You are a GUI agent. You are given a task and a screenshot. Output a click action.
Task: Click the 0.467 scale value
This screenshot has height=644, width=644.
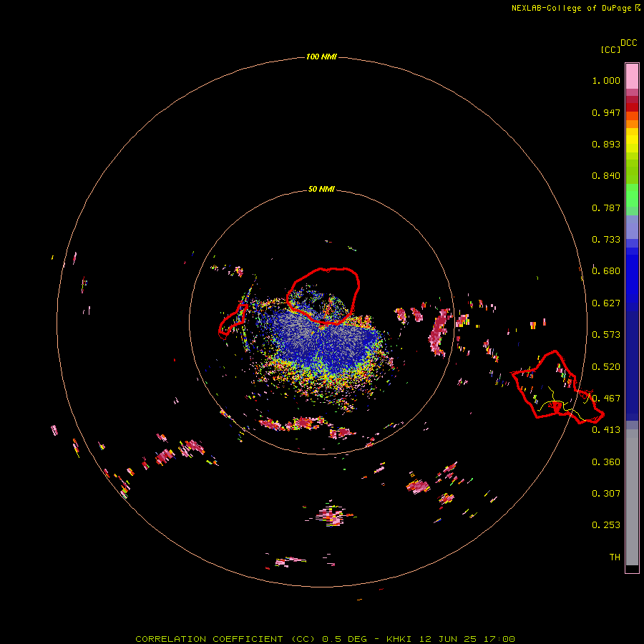pyautogui.click(x=606, y=399)
